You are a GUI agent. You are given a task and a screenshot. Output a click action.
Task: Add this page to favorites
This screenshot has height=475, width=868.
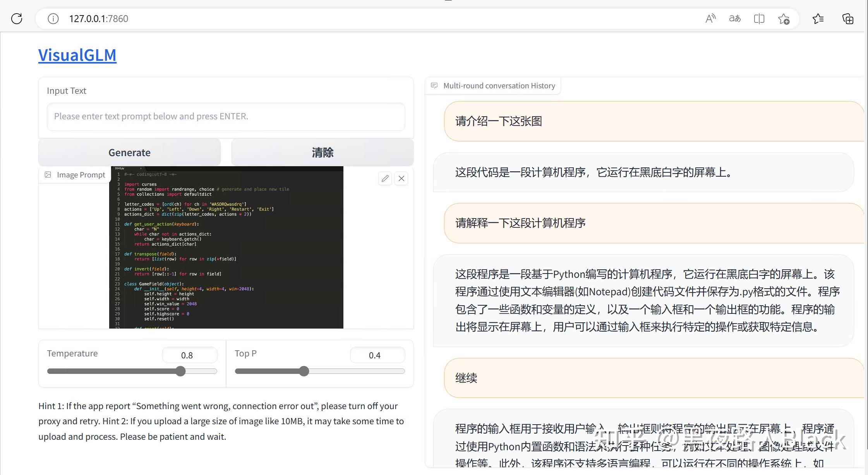click(784, 19)
